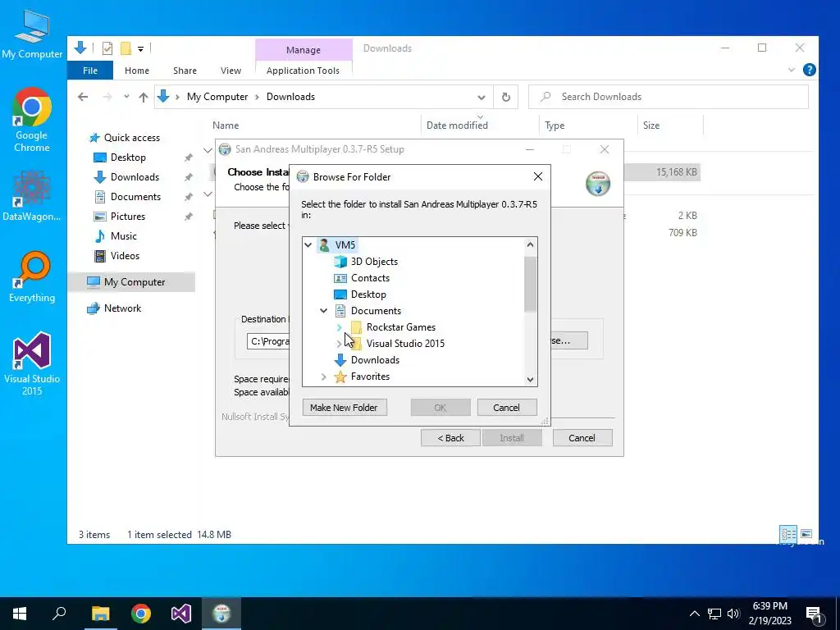The image size is (840, 630).
Task: Click Desktop icon in Explorer sidebar
Action: tap(99, 157)
